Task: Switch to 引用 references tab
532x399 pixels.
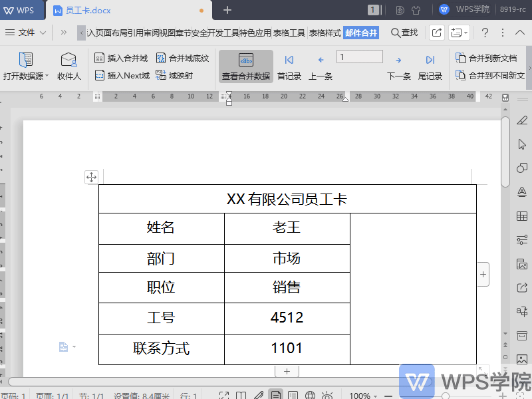Action: point(135,33)
